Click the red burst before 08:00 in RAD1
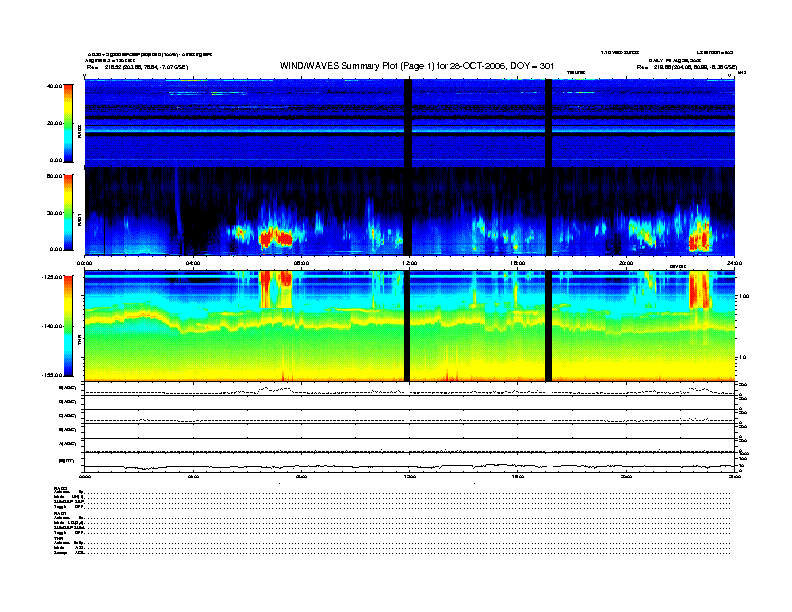 coord(276,237)
